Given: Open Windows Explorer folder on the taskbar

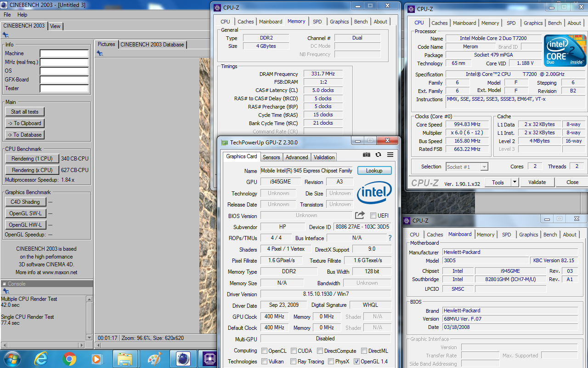Looking at the screenshot, I should [125, 358].
